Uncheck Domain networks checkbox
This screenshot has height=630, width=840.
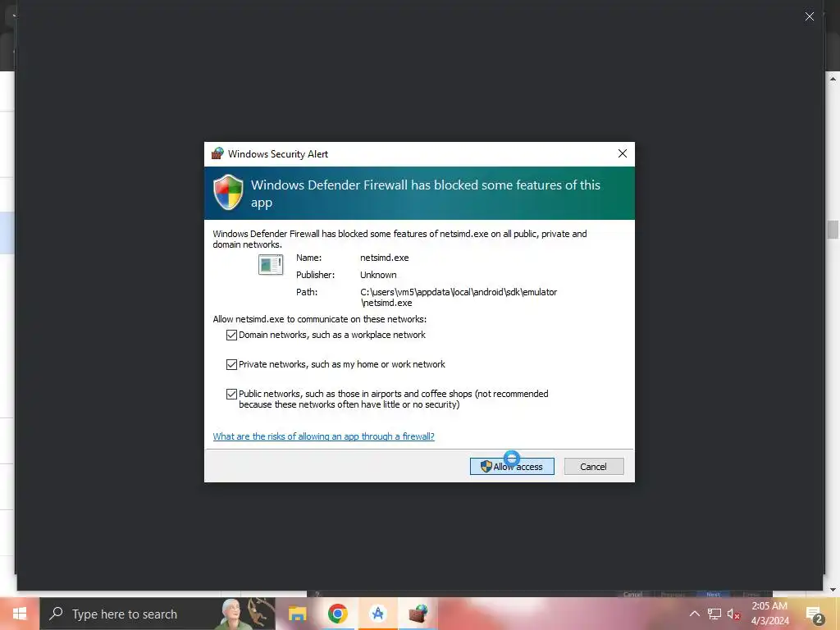pos(231,335)
